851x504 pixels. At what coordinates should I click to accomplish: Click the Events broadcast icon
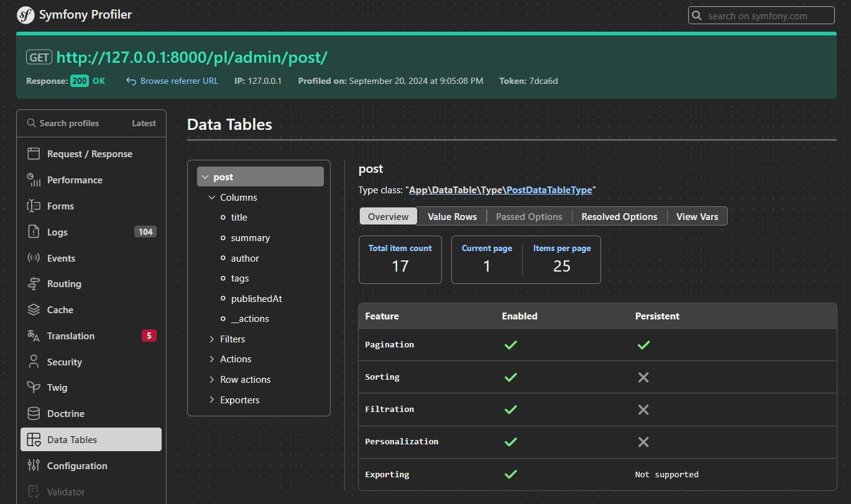click(x=34, y=258)
